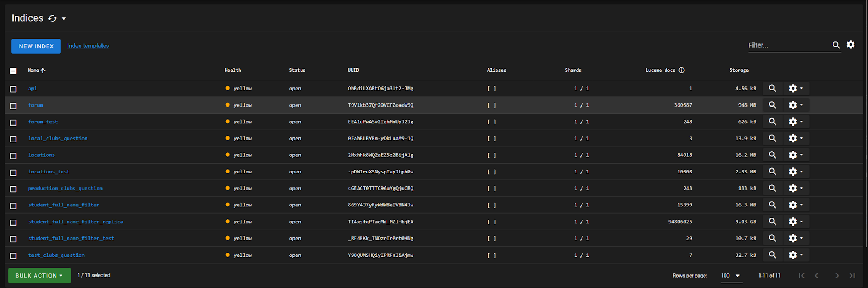Select the student_full_name_filter_replica row checkbox

[x=14, y=222]
